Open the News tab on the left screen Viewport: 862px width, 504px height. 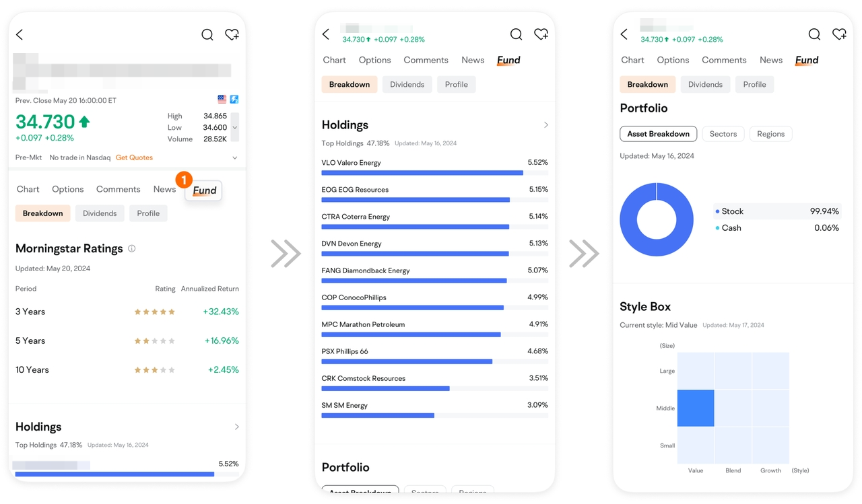click(164, 189)
